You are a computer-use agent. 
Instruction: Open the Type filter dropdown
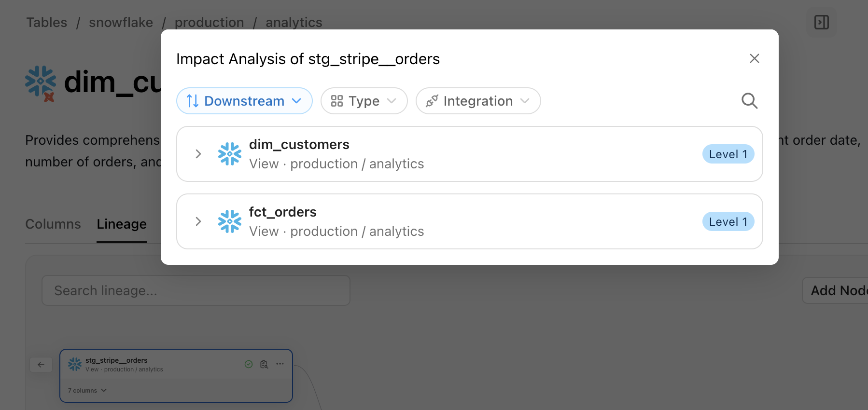point(364,101)
